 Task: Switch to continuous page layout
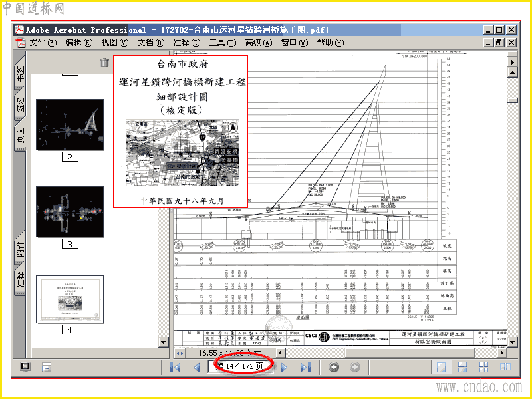(462, 367)
